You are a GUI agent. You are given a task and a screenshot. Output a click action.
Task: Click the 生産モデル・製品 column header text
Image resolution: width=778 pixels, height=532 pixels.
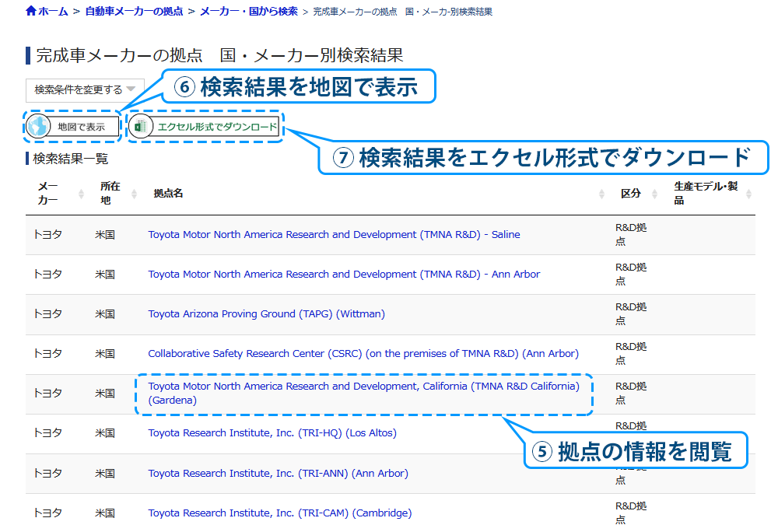point(706,194)
